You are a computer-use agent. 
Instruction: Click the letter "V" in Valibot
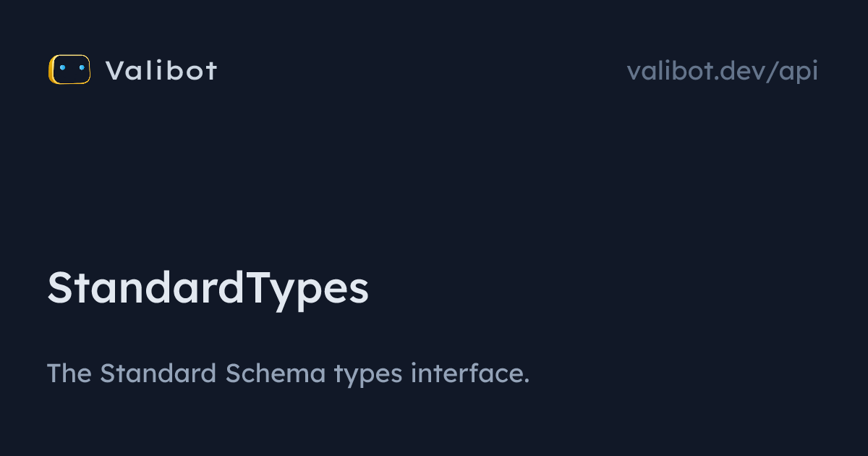click(x=114, y=70)
